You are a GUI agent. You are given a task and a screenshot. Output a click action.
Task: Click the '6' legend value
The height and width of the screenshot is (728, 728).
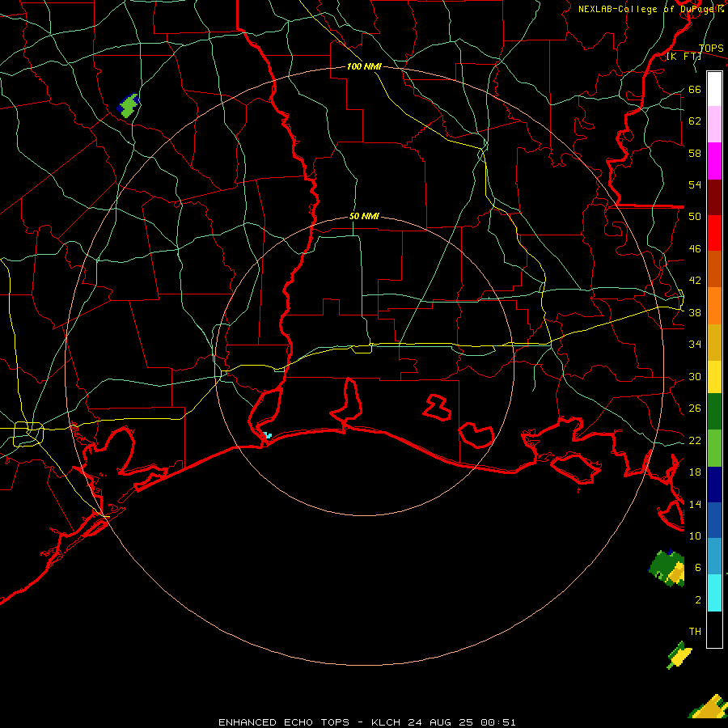pyautogui.click(x=697, y=567)
